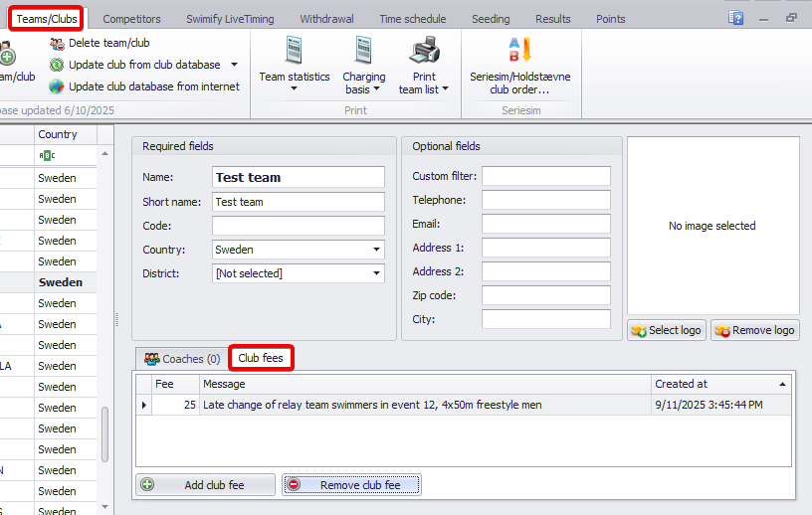Image resolution: width=812 pixels, height=515 pixels.
Task: Click the Add club fee button
Action: [205, 485]
